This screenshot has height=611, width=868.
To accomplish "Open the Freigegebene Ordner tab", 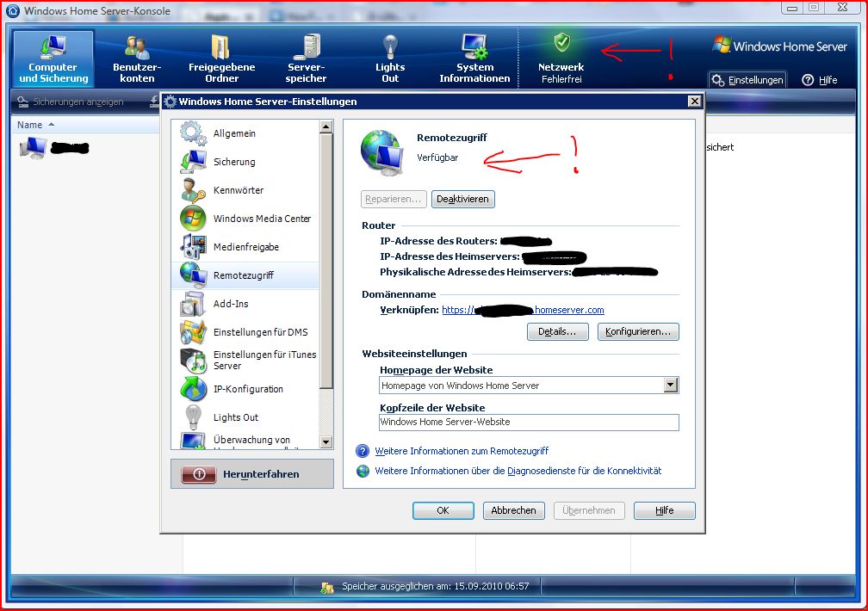I will tap(221, 59).
